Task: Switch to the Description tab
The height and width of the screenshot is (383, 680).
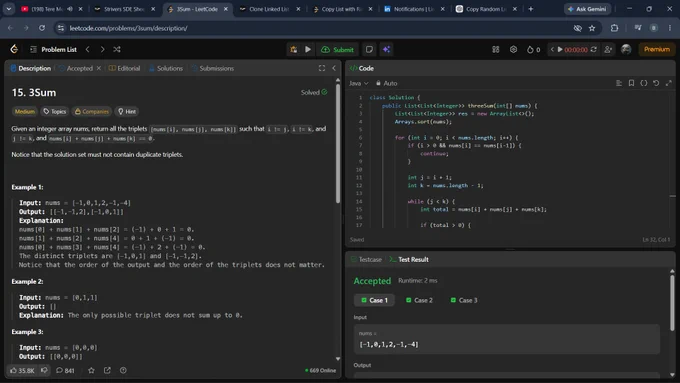Action: [30, 68]
